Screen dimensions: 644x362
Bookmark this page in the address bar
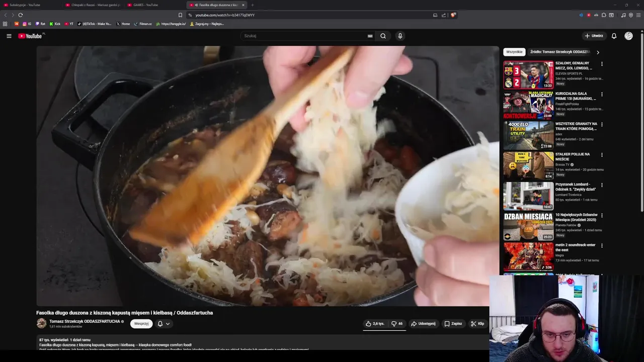(x=180, y=15)
